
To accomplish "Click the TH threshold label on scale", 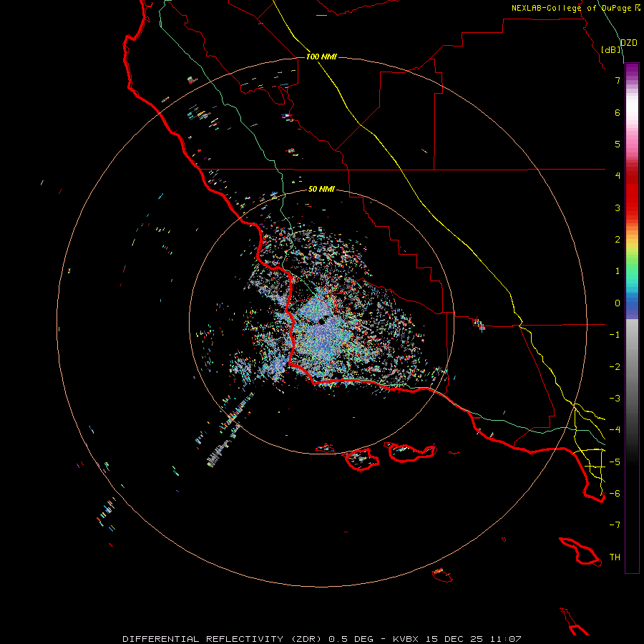I will 615,557.
